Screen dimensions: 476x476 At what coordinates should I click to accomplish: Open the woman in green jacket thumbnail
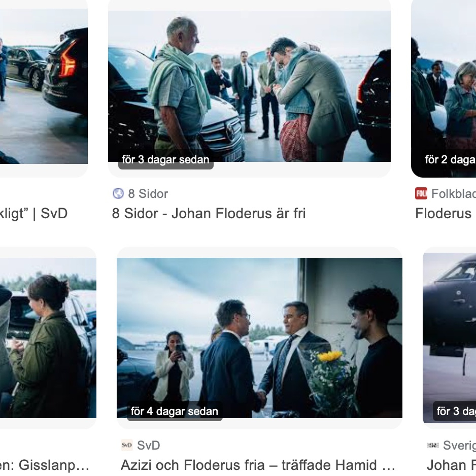(x=48, y=338)
